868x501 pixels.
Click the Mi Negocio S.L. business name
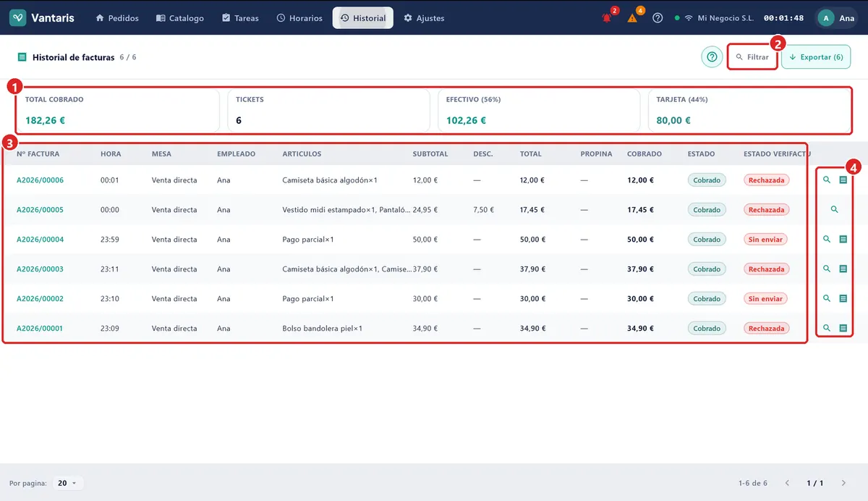pyautogui.click(x=726, y=18)
